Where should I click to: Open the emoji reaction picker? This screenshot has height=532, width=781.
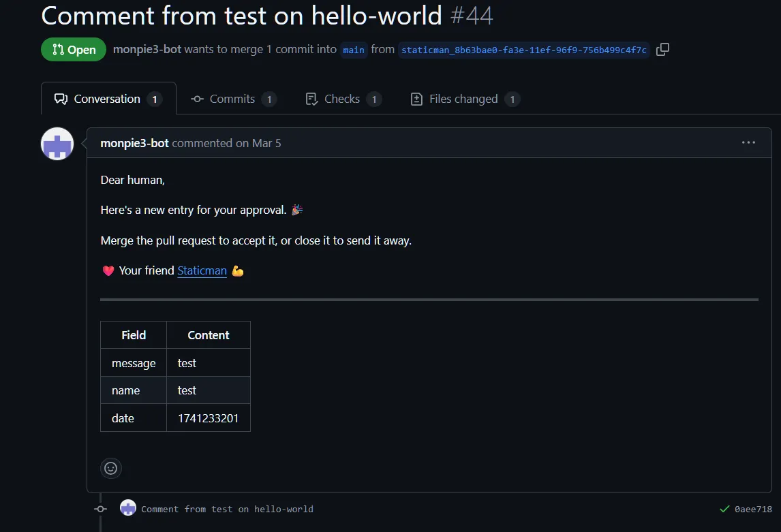pos(111,468)
